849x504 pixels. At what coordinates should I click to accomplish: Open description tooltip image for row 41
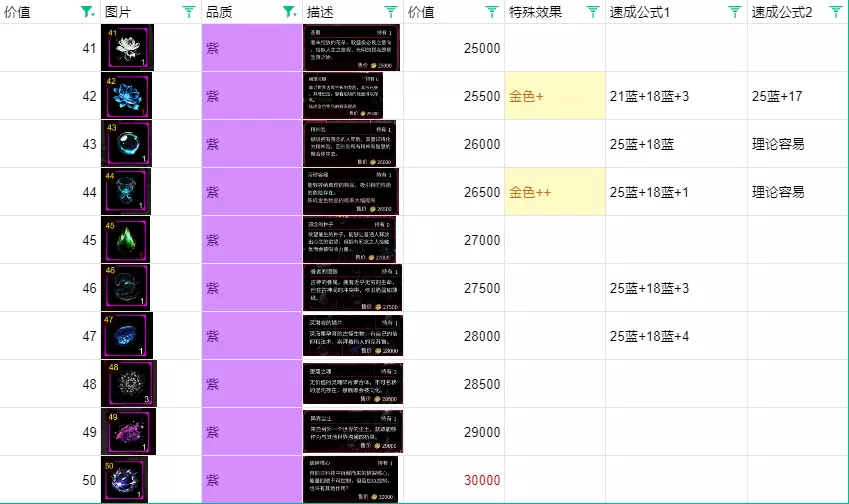coord(351,48)
